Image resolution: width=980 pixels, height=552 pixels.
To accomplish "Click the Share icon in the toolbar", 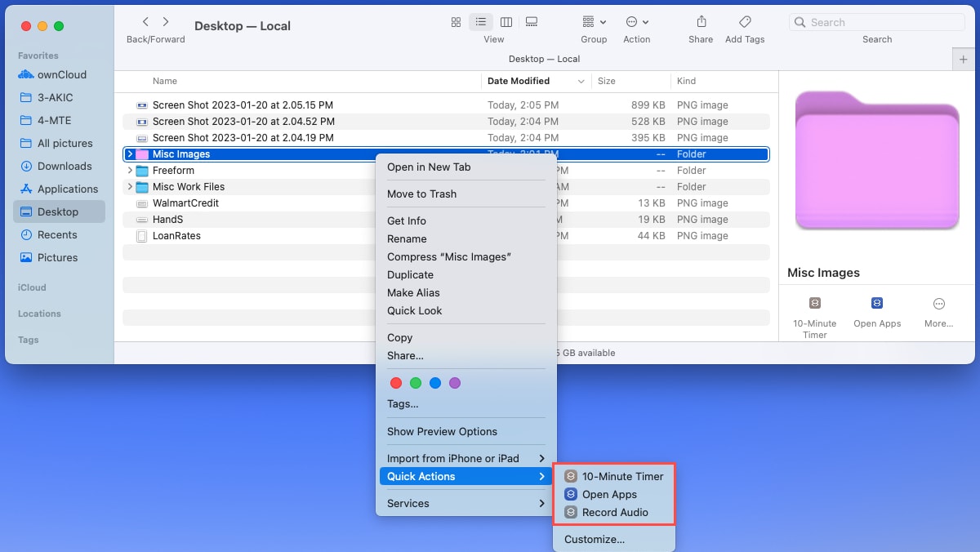I will click(x=700, y=22).
